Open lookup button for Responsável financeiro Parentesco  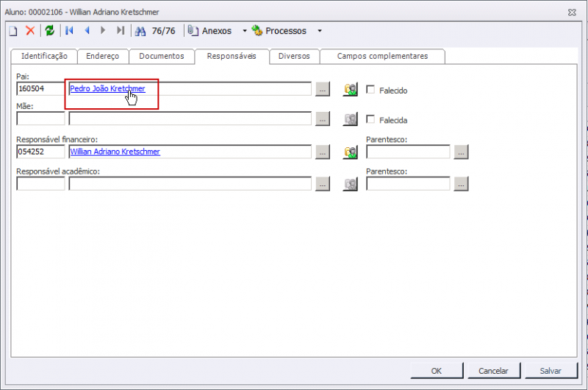[x=461, y=152]
